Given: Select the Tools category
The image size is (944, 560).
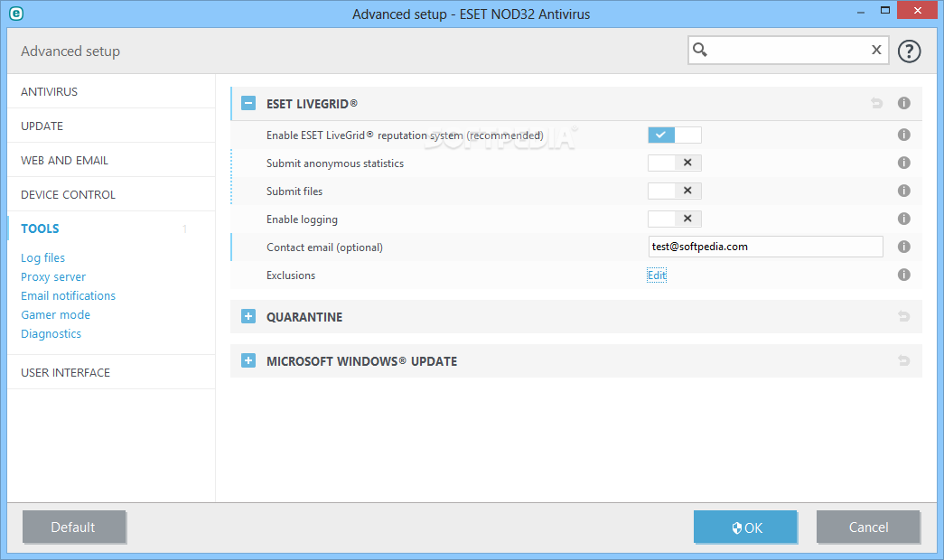Looking at the screenshot, I should (x=40, y=229).
